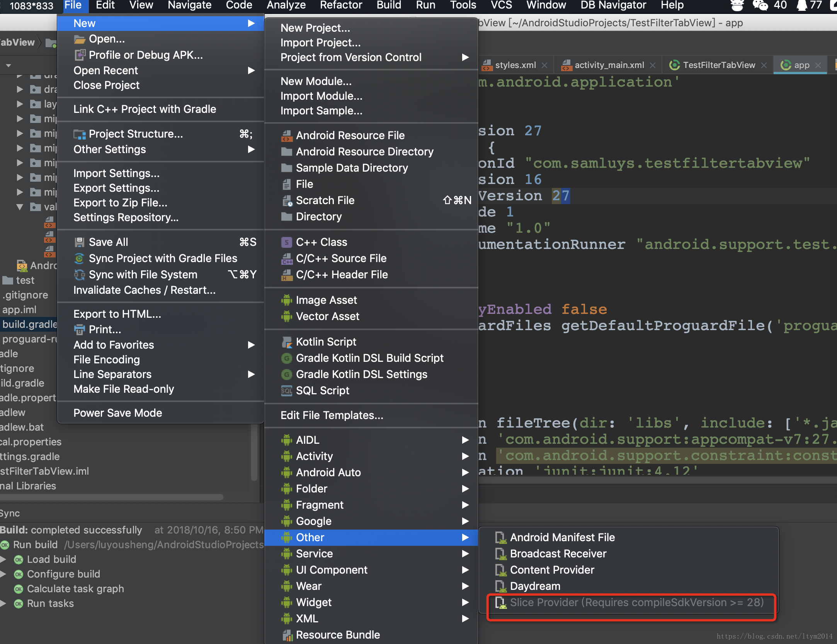Click the Android Resource File icon

[286, 136]
